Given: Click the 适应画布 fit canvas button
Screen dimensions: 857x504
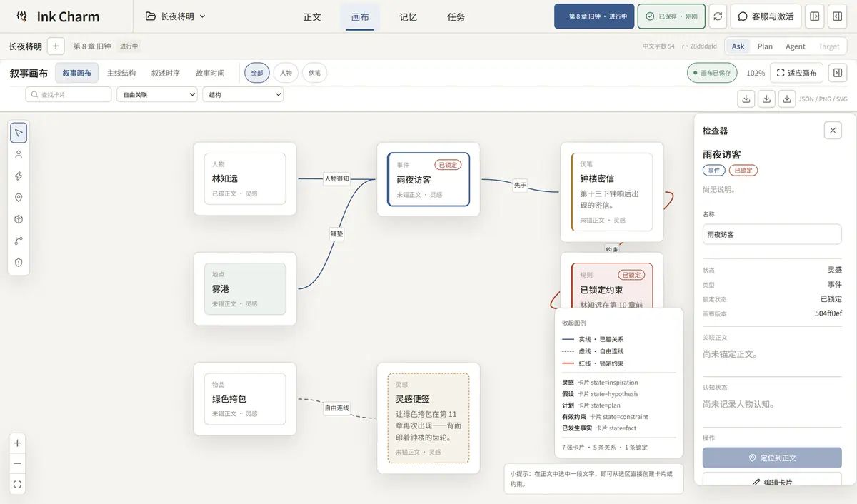Looking at the screenshot, I should point(796,73).
